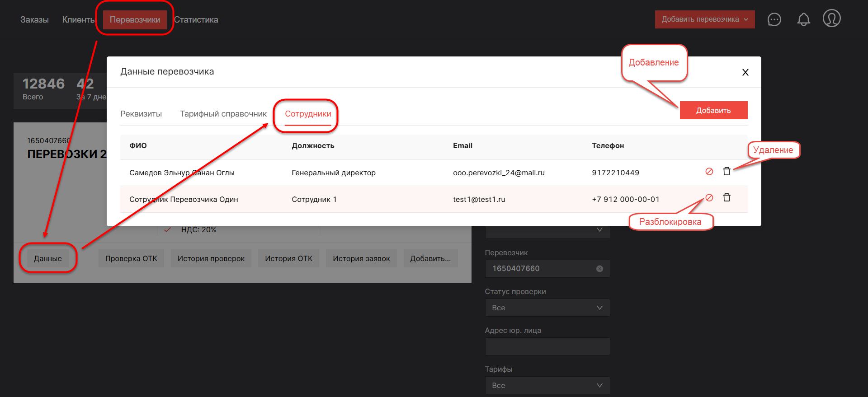Open the user profile icon
868x397 pixels.
[831, 19]
